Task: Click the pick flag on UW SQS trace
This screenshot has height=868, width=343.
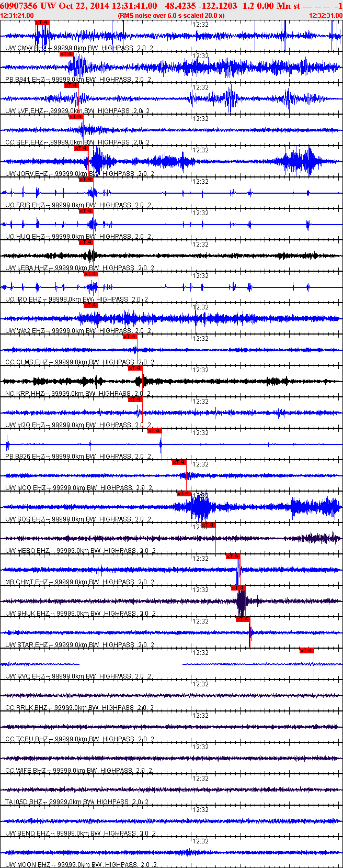Action: coord(184,494)
